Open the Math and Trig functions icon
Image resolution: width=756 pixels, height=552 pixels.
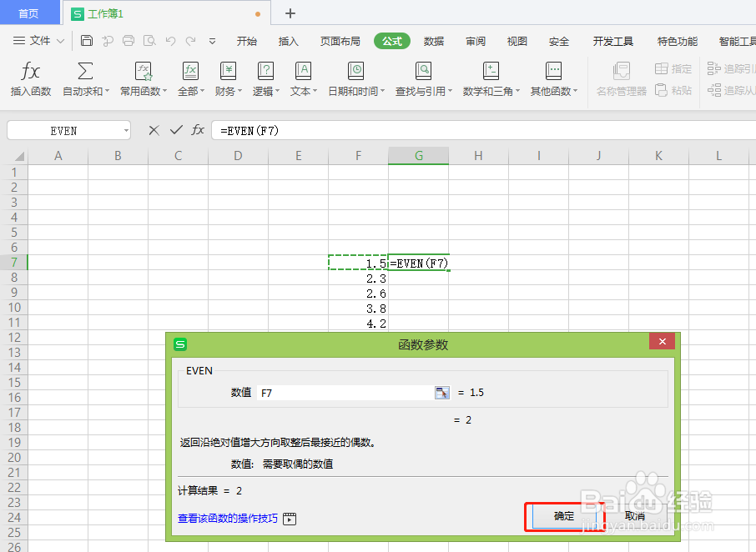point(491,71)
